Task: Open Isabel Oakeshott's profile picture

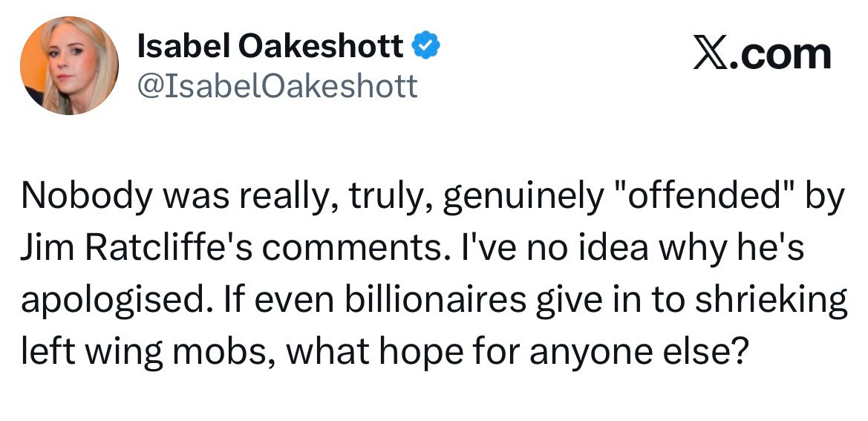Action: (69, 65)
